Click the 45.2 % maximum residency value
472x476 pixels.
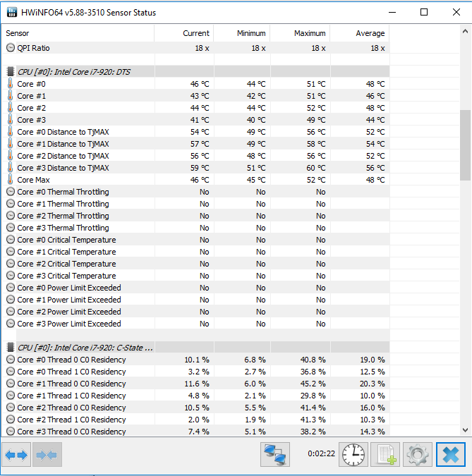pos(313,384)
